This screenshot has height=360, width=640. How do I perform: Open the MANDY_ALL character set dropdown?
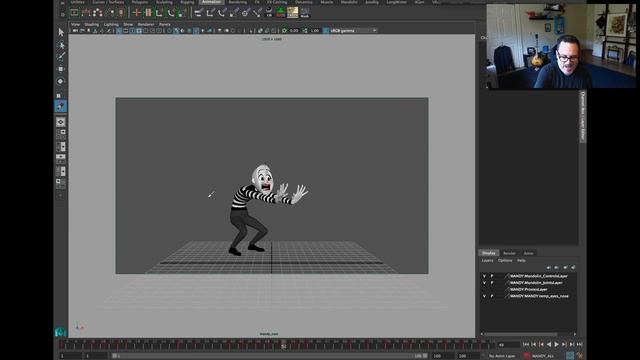click(543, 356)
